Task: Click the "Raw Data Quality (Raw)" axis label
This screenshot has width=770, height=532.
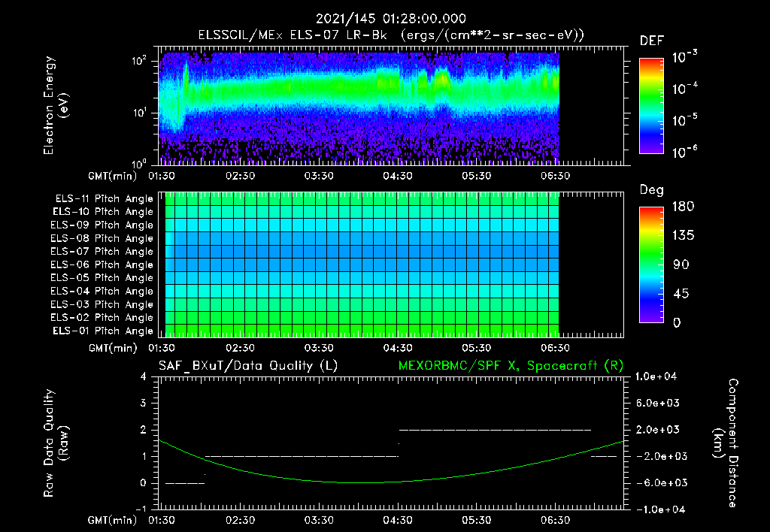Action: 56,443
